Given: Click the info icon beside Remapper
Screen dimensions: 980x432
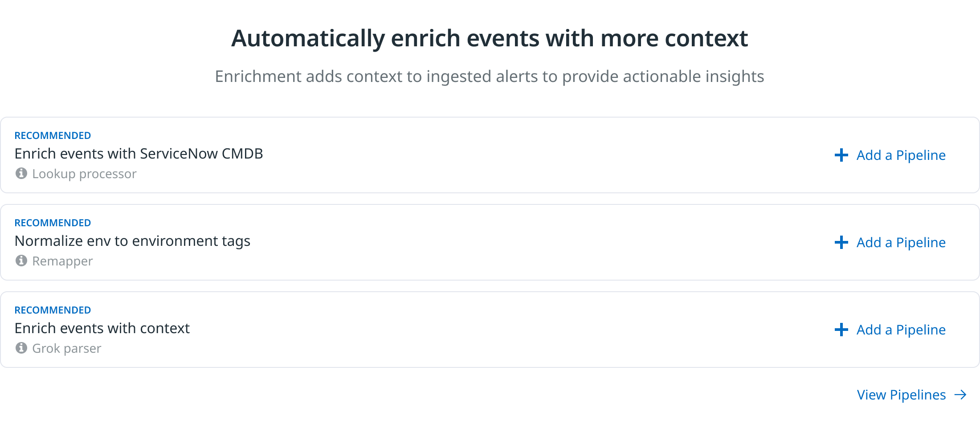Looking at the screenshot, I should tap(21, 261).
